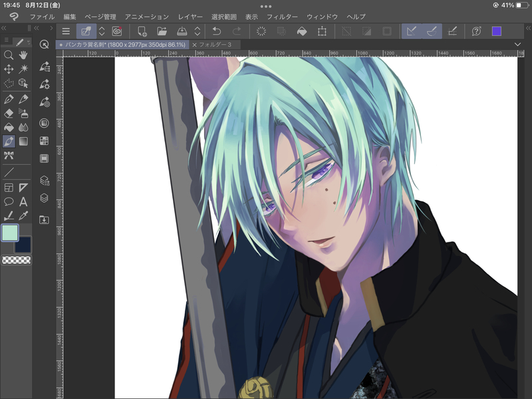Click Clear selection sunburst icon
The image size is (532, 399).
point(261,31)
